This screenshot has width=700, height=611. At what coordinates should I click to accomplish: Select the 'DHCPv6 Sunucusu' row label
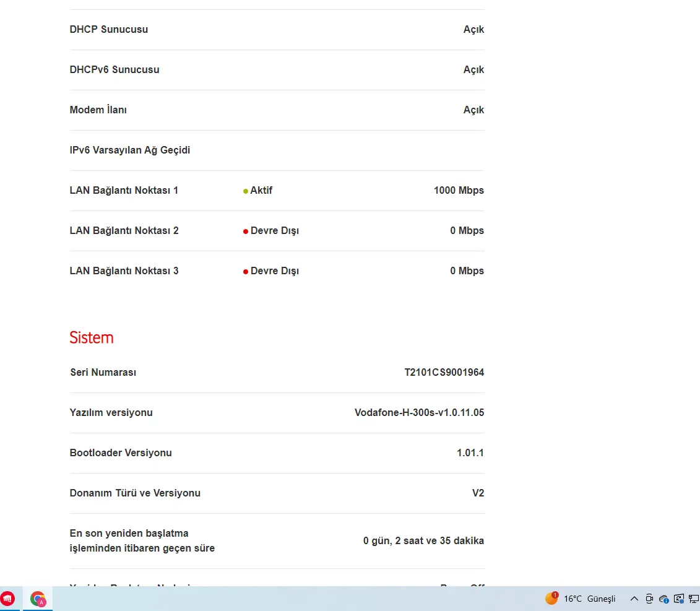point(115,70)
